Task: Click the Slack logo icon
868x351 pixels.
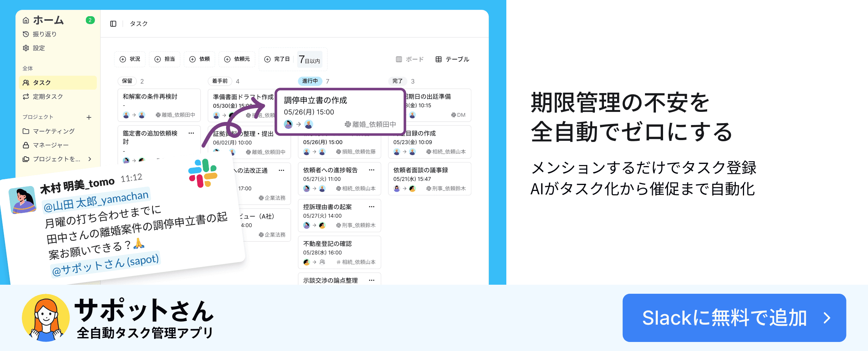Action: [x=203, y=173]
